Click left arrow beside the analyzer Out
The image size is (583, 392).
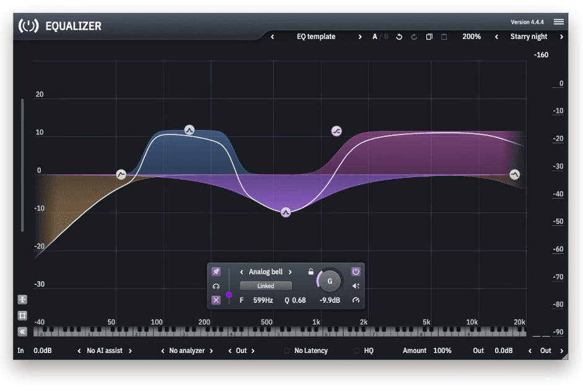pyautogui.click(x=230, y=351)
